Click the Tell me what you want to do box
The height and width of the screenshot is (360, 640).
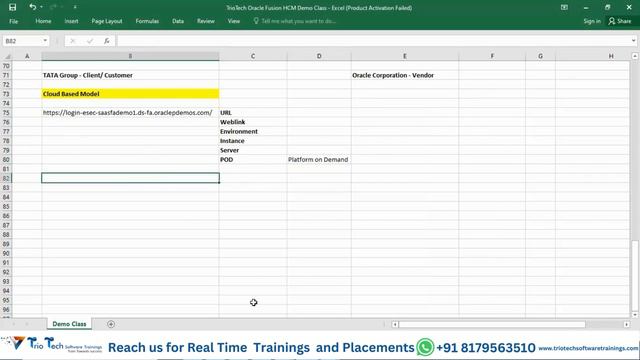[x=295, y=21]
